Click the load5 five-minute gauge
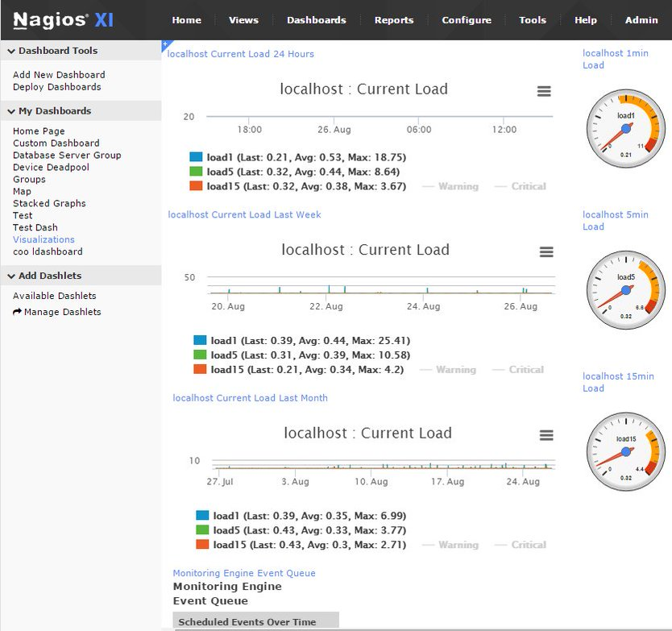This screenshot has height=631, width=672. [x=626, y=289]
